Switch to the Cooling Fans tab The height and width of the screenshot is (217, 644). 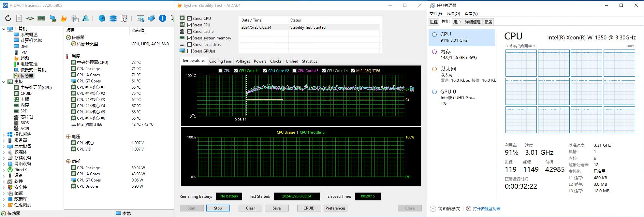pyautogui.click(x=220, y=61)
